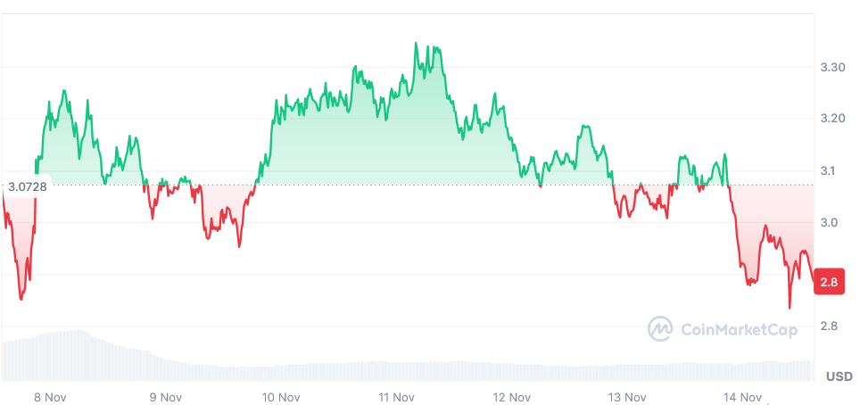868x405 pixels.
Task: Click the 3.20 price axis label
Action: click(x=832, y=119)
